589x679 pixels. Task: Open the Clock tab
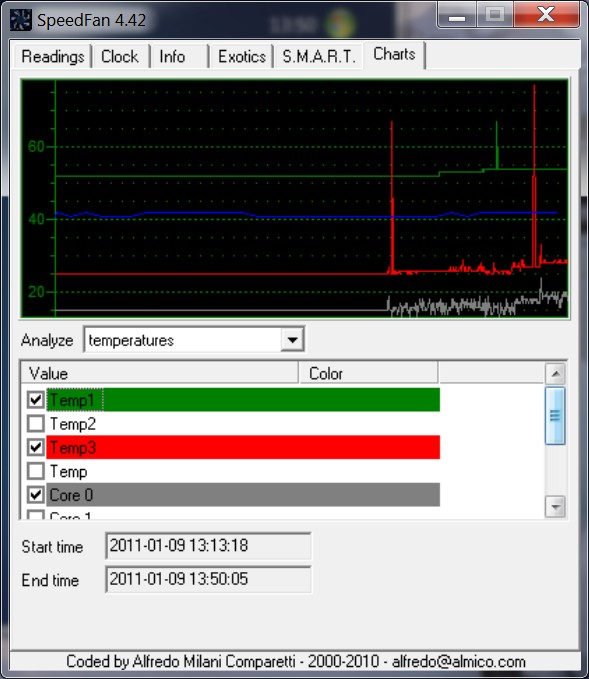121,56
